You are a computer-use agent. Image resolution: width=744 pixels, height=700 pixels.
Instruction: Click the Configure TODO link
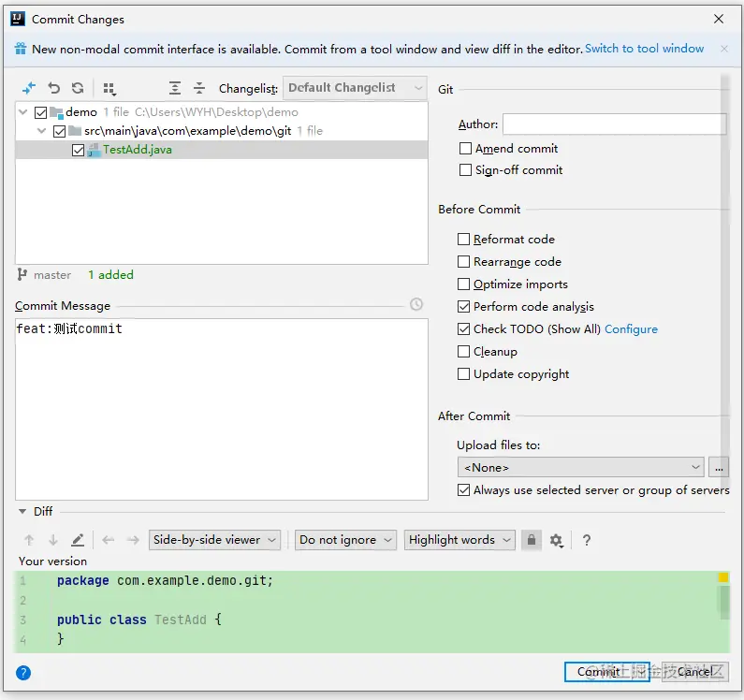(631, 328)
